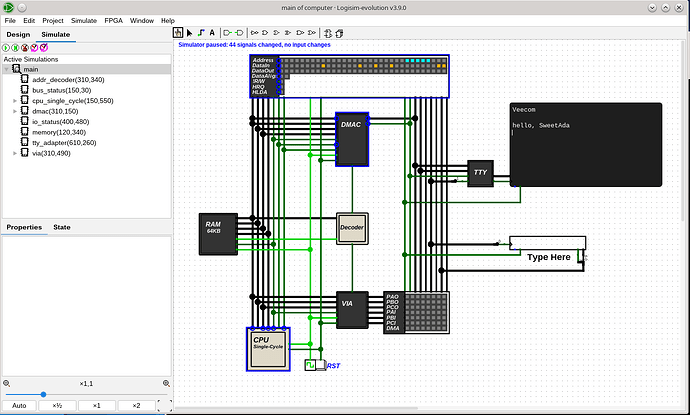Pick the Text tool labeled A
Image resolution: width=690 pixels, height=415 pixels.
pyautogui.click(x=212, y=33)
